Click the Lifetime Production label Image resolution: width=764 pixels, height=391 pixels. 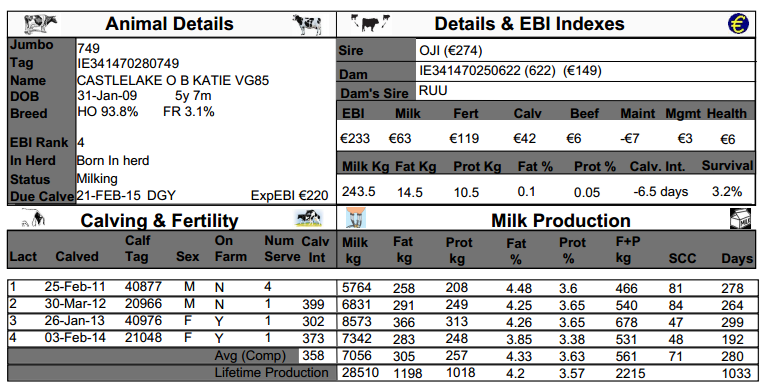point(271,373)
